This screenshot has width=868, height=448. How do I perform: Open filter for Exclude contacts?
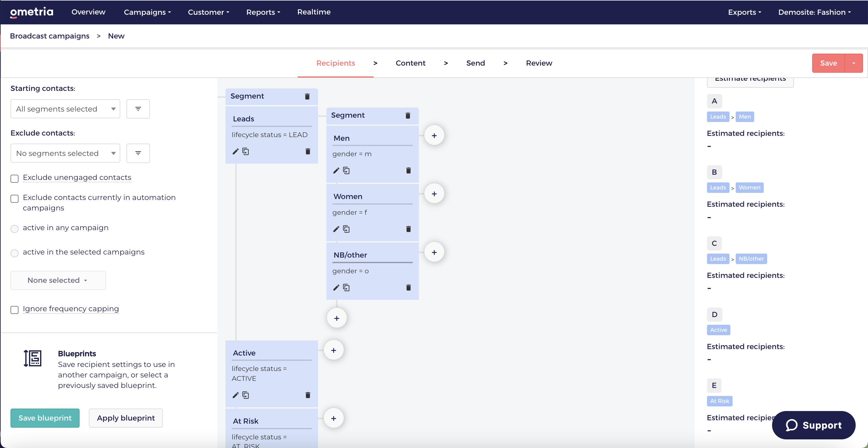(x=138, y=153)
